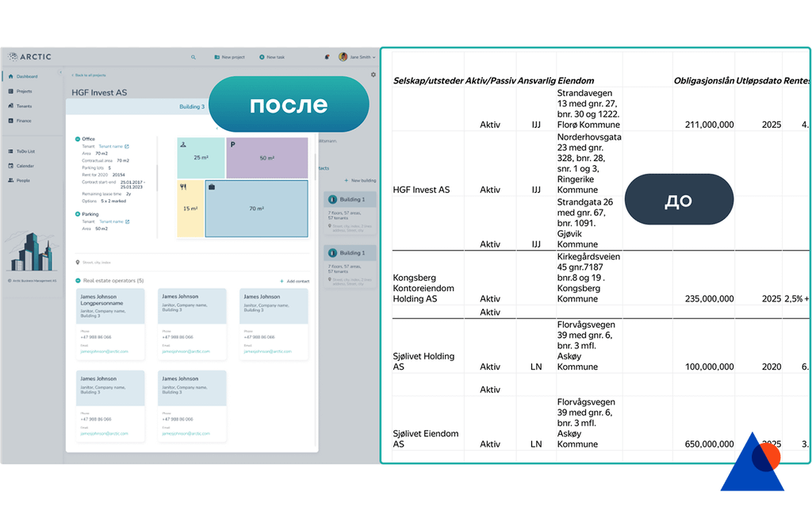Image resolution: width=812 pixels, height=511 pixels.
Task: Select the Sjølivet Eiendom AS cell
Action: pyautogui.click(x=428, y=424)
